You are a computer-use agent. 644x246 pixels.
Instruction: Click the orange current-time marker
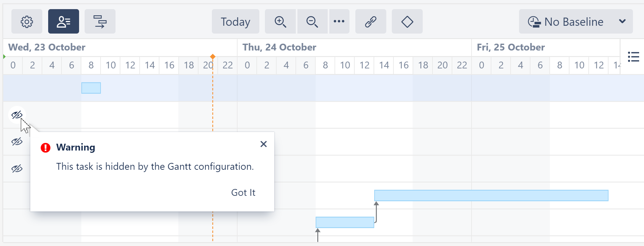pos(213,57)
